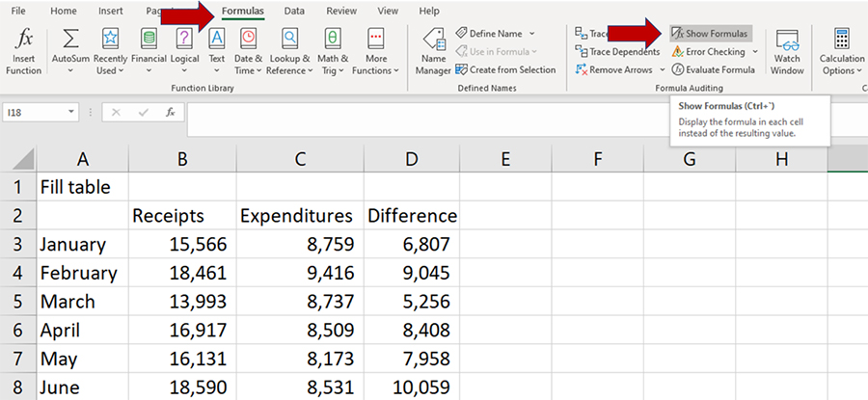Click the AutoSum sigma icon
This screenshot has height=400, width=868.
(x=70, y=39)
